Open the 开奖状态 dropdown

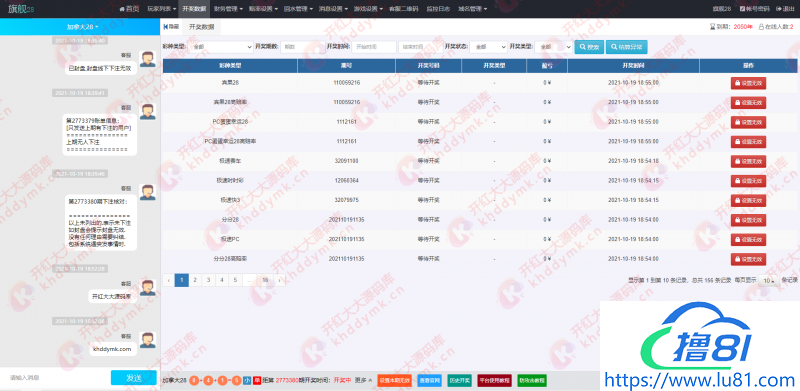[488, 47]
